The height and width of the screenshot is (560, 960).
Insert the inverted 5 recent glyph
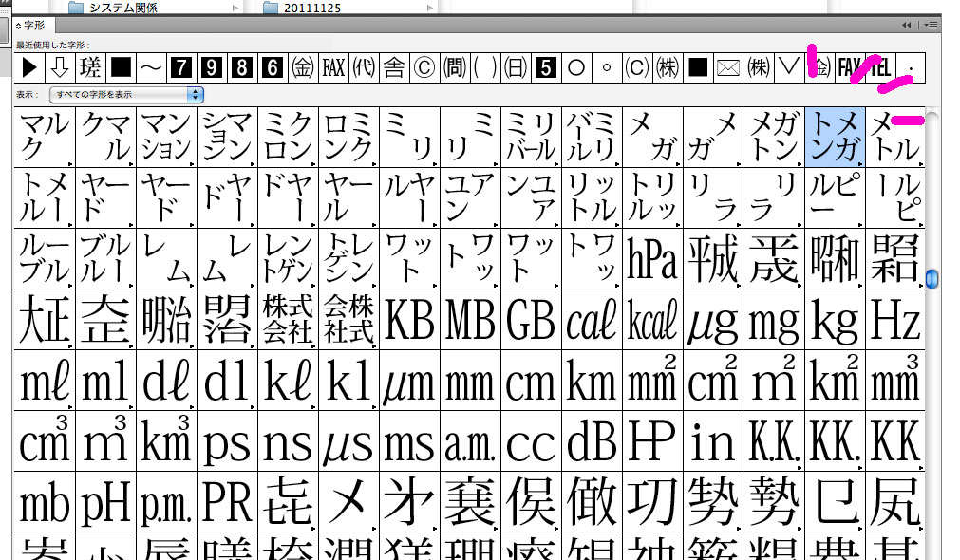[x=545, y=67]
